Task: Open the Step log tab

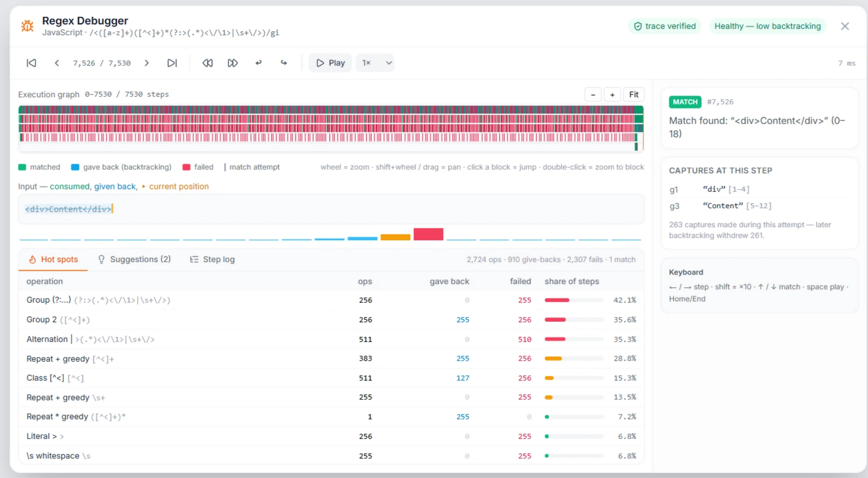Action: click(x=212, y=260)
